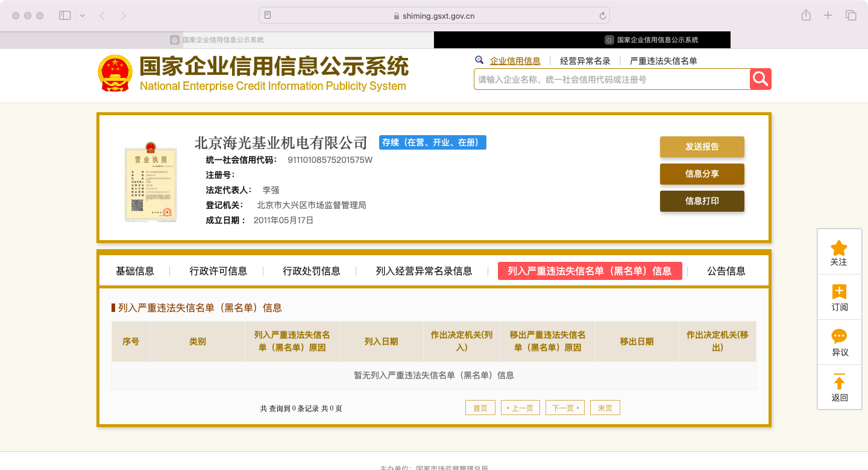
Task: Click the 作出决定机关(移出) column header
Action: tap(717, 341)
